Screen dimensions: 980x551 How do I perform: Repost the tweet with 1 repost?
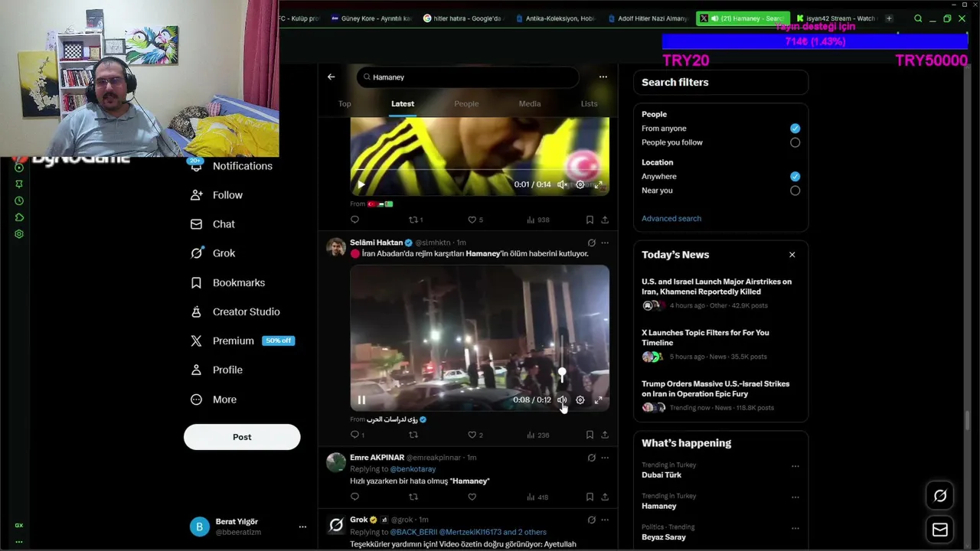tap(416, 220)
